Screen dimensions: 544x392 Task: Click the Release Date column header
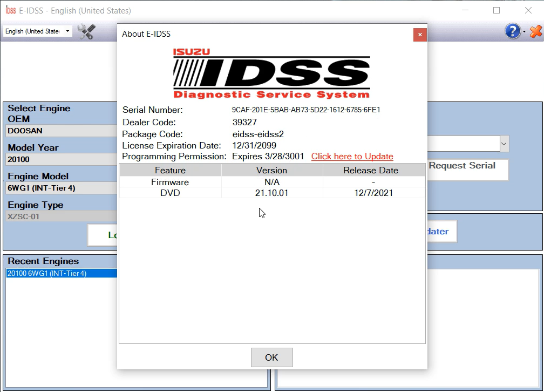click(x=373, y=170)
